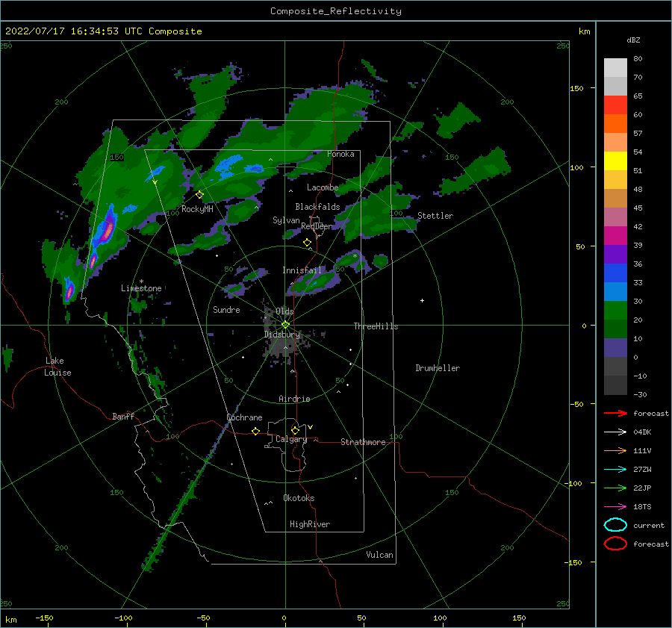
Task: Click the white plus marker north of Drumheller
Action: point(422,300)
